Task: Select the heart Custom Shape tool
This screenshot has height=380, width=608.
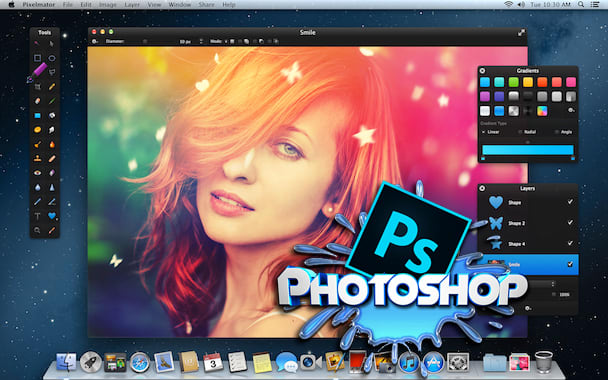Action: [x=52, y=216]
